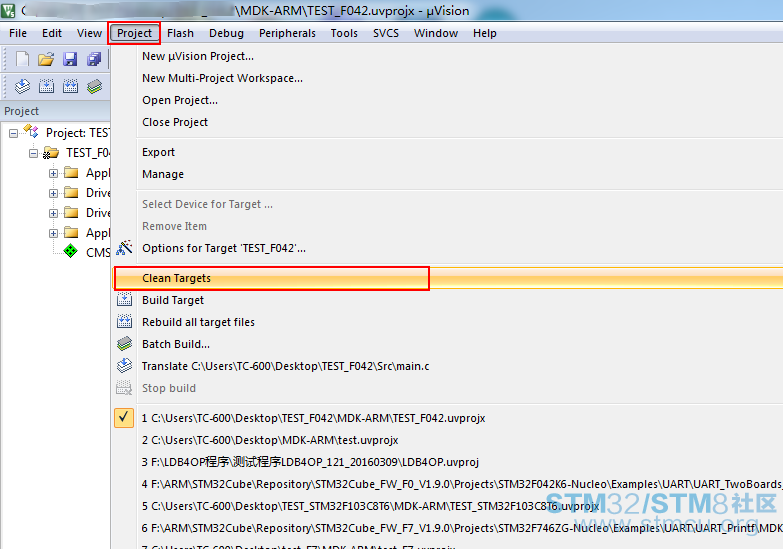Collapse the TEST_F0 target node
783x549 pixels.
tap(33, 153)
